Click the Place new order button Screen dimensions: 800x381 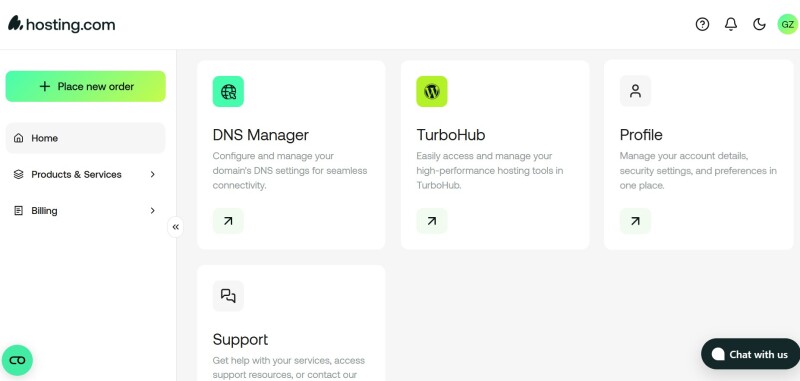point(86,86)
